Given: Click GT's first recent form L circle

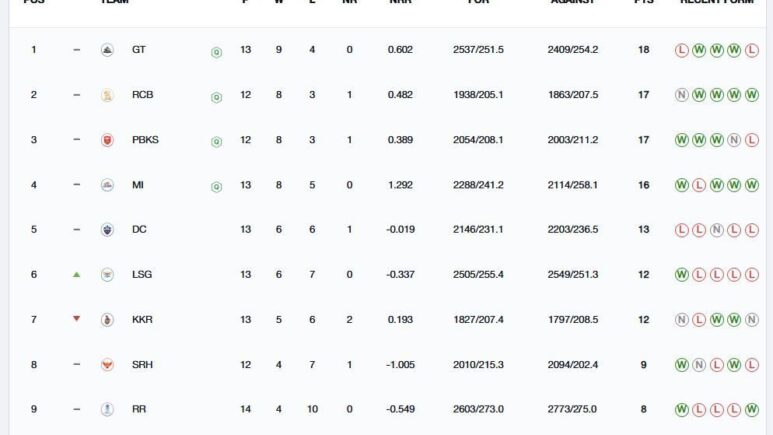Looking at the screenshot, I should pos(681,50).
